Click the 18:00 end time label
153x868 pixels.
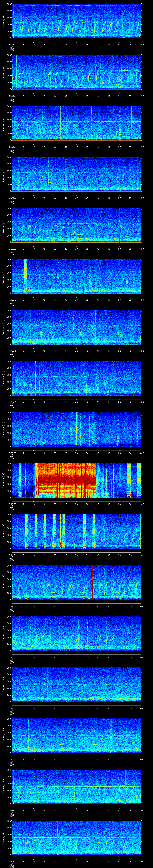[x=141, y=861]
